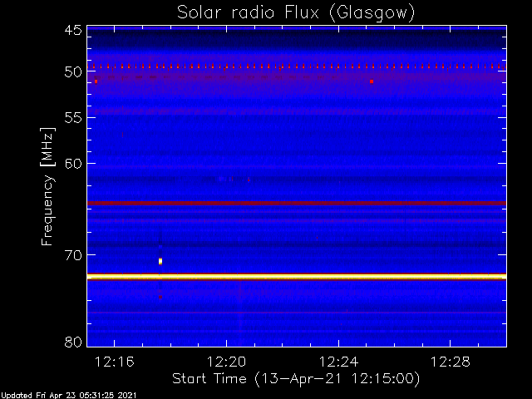Click the 80 frequency tick label
The width and height of the screenshot is (532, 399).
[x=73, y=342]
